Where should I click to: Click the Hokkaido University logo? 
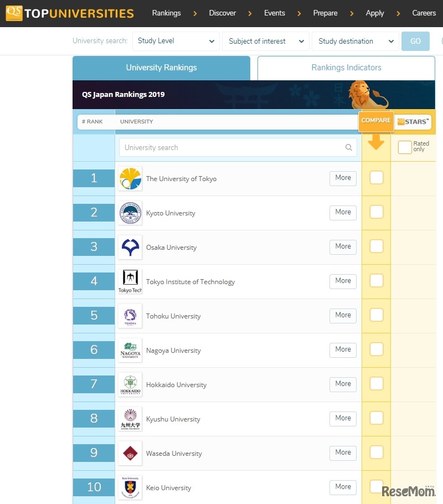[130, 384]
